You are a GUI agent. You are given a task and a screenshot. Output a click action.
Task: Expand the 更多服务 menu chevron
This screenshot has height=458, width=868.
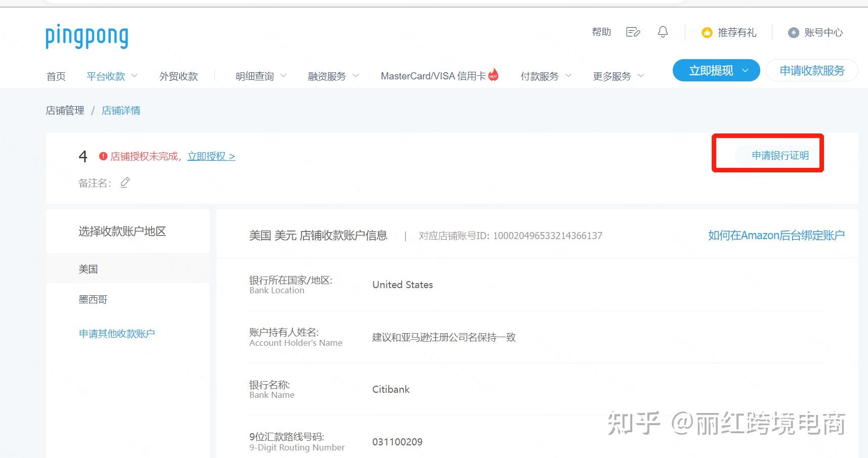(641, 75)
